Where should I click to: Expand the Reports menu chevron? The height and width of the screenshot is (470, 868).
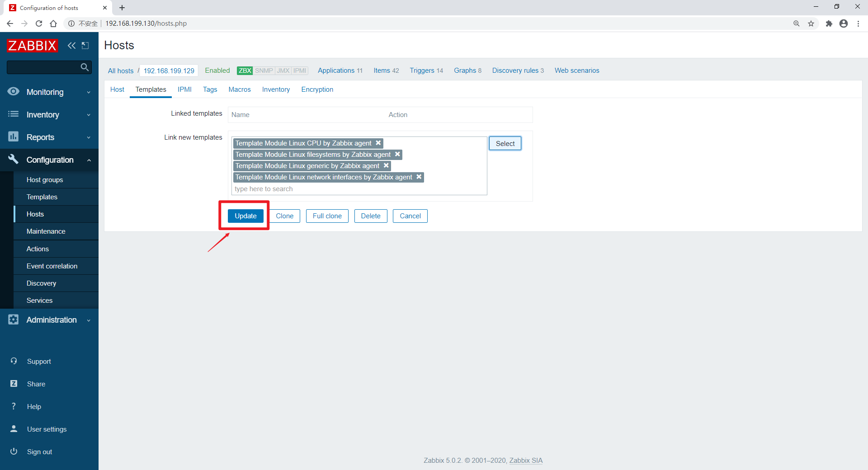coord(89,137)
